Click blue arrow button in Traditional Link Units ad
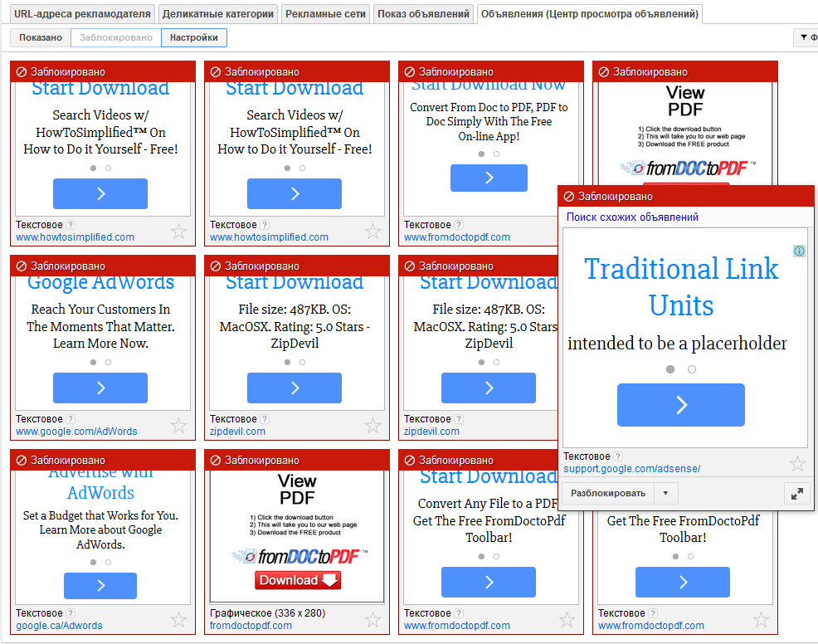This screenshot has height=644, width=818. 681,405
